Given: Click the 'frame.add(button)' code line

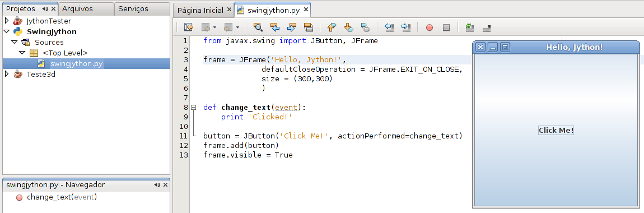Looking at the screenshot, I should pyautogui.click(x=241, y=146).
